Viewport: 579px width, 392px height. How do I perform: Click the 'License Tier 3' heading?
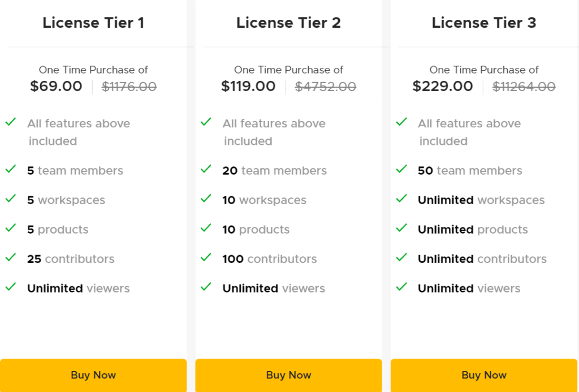coord(484,23)
